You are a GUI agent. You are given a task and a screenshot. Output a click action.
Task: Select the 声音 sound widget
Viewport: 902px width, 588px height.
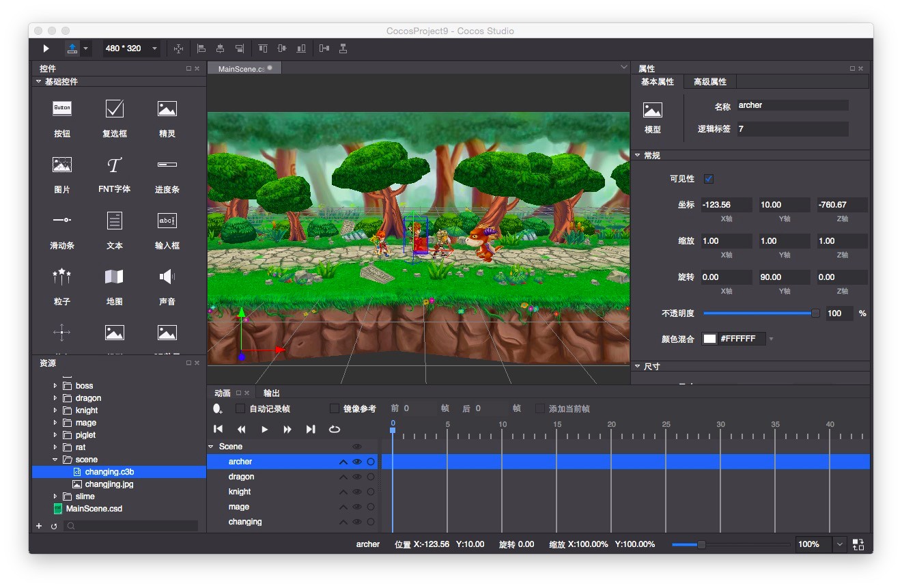coord(167,286)
